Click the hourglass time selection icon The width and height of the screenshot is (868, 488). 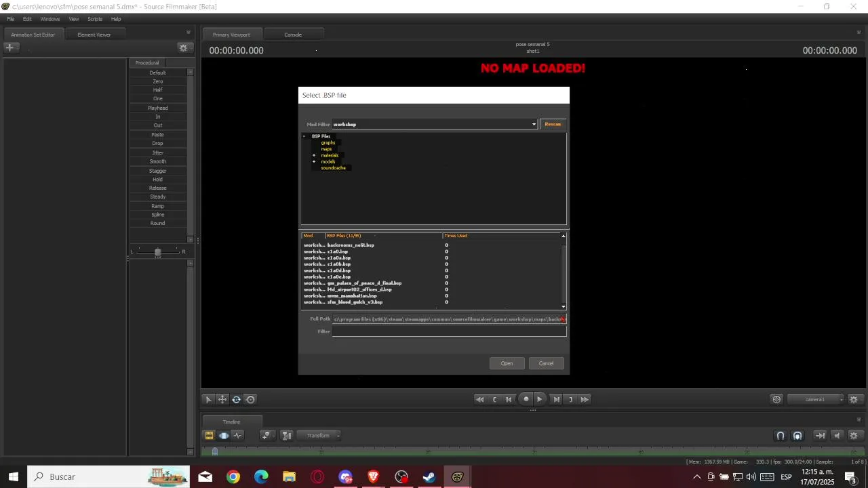point(287,436)
